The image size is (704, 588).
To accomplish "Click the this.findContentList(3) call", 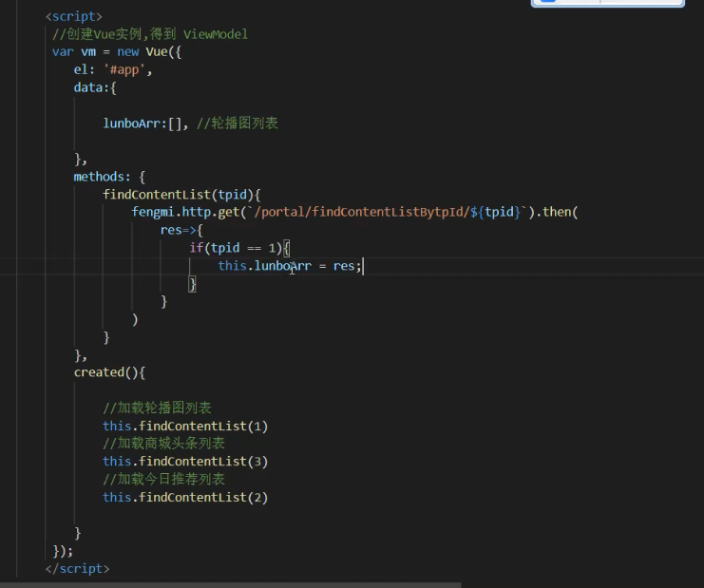I will pos(185,462).
